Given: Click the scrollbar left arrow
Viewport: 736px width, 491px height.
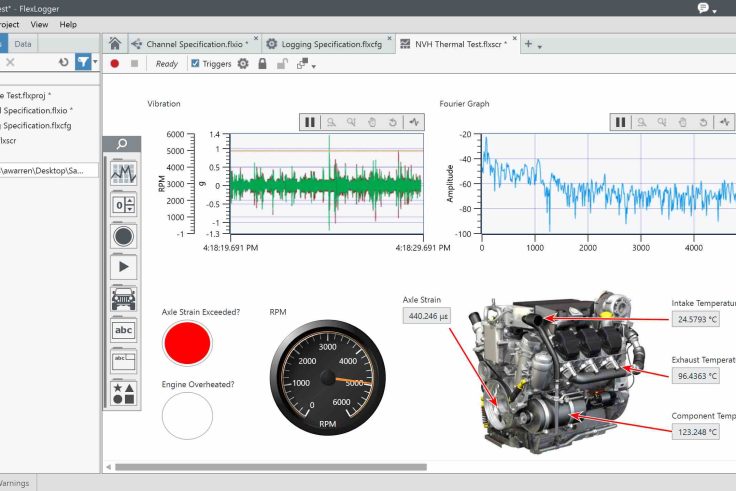Looking at the screenshot, I should click(x=108, y=467).
